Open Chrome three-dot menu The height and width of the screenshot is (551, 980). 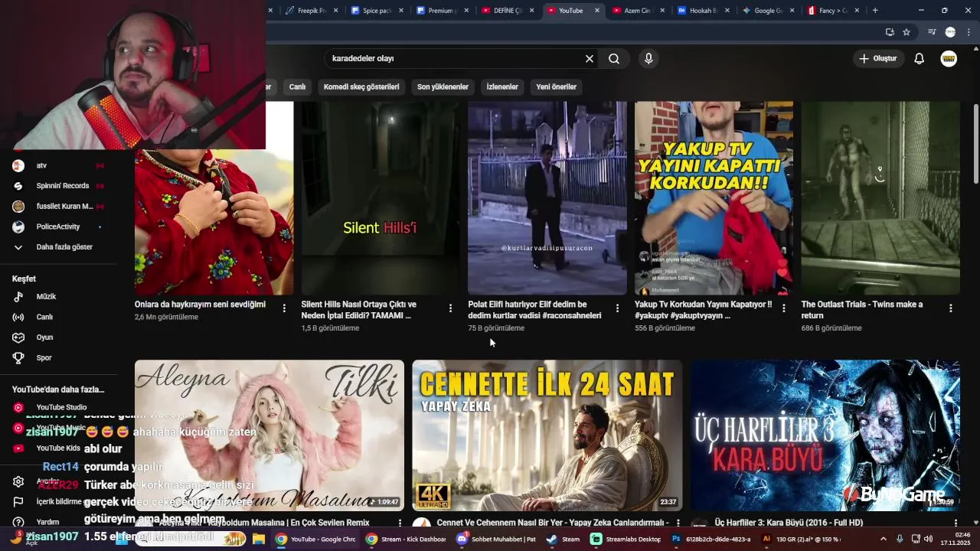969,32
